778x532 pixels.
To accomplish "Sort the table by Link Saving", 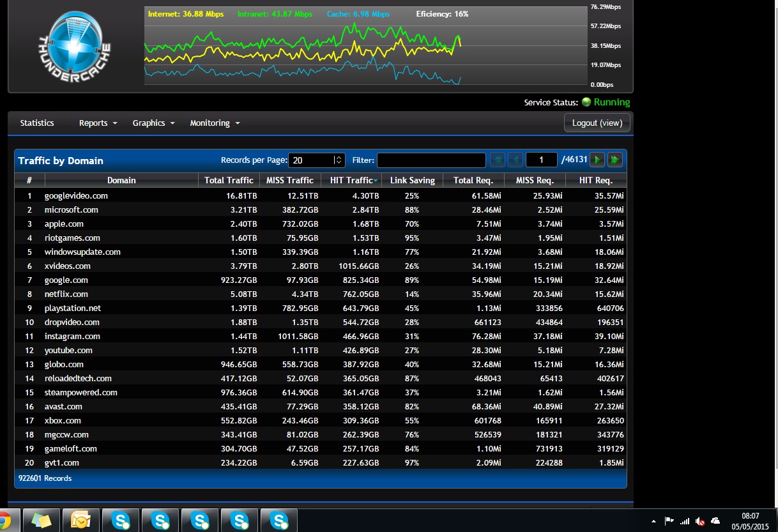I will 412,181.
